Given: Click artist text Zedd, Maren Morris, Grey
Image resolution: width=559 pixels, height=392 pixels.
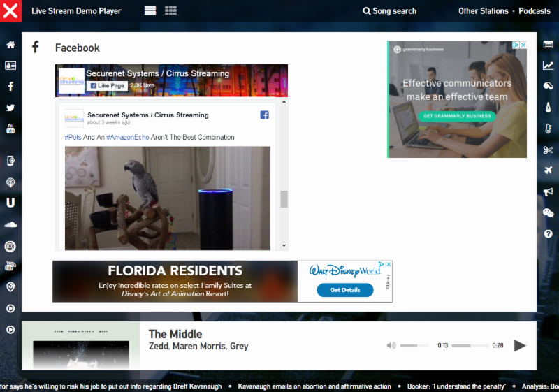Looking at the screenshot, I should (198, 346).
